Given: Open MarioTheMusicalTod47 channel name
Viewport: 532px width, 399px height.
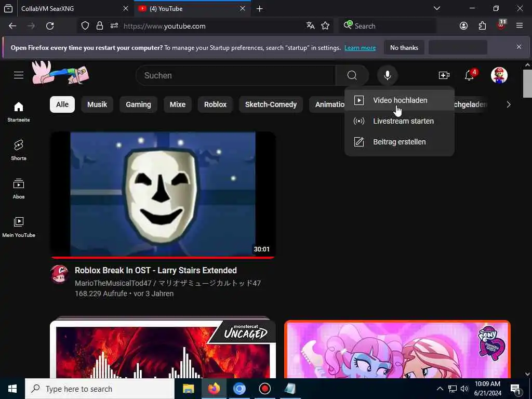Looking at the screenshot, I should [168, 283].
